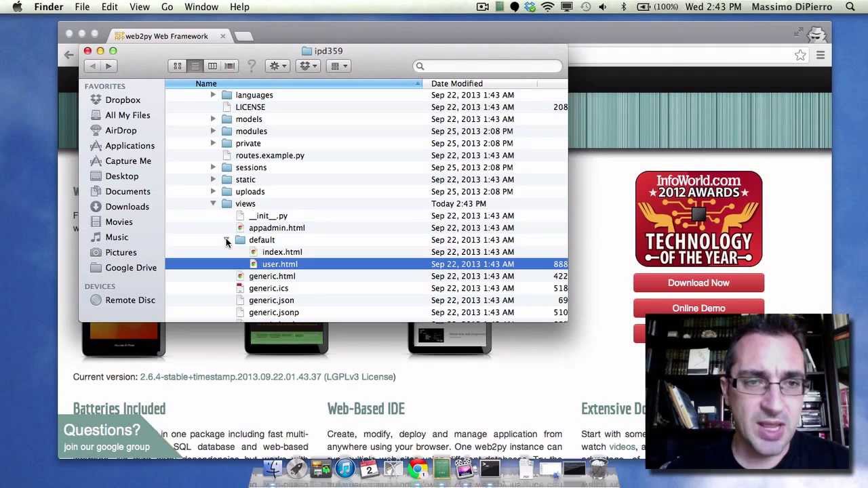Open the Dropbox toolbar dropdown
The height and width of the screenshot is (488, 868).
[309, 66]
